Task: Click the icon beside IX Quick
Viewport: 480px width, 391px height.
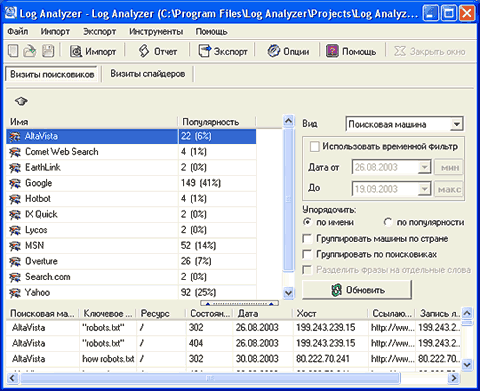Action: pyautogui.click(x=15, y=215)
